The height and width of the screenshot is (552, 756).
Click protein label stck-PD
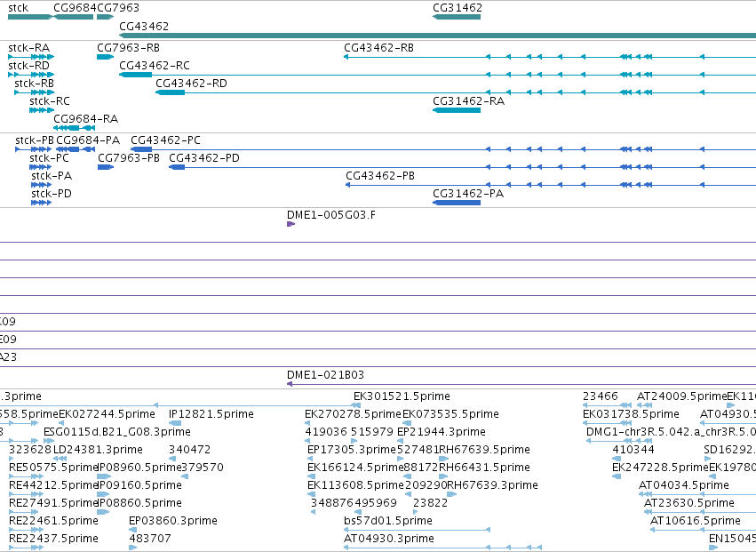[52, 194]
